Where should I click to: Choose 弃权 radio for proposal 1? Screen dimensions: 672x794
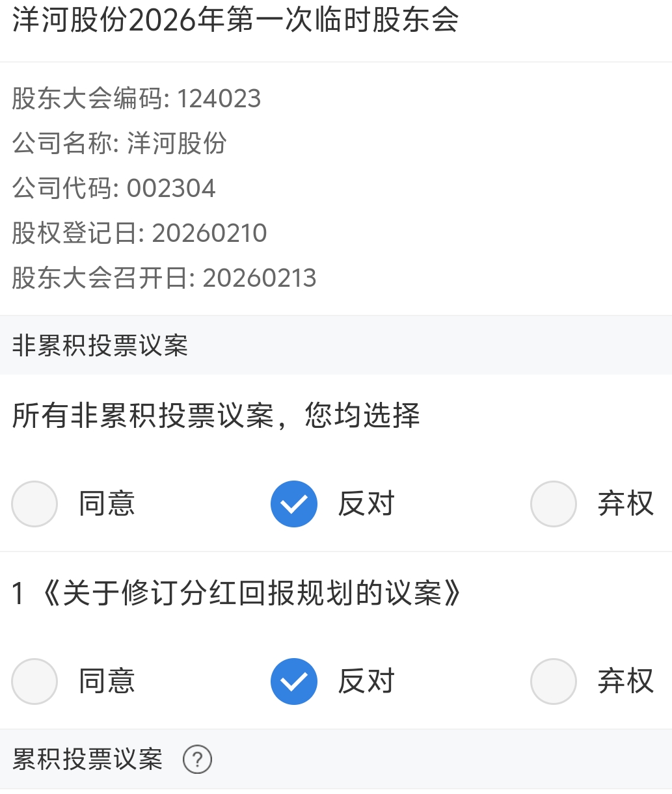coord(554,682)
